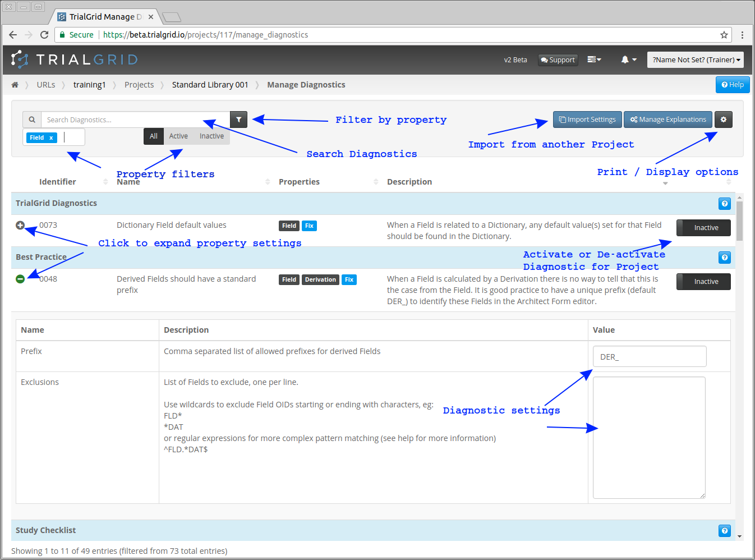
Task: Collapse diagnostic 0048 settings
Action: pos(20,279)
